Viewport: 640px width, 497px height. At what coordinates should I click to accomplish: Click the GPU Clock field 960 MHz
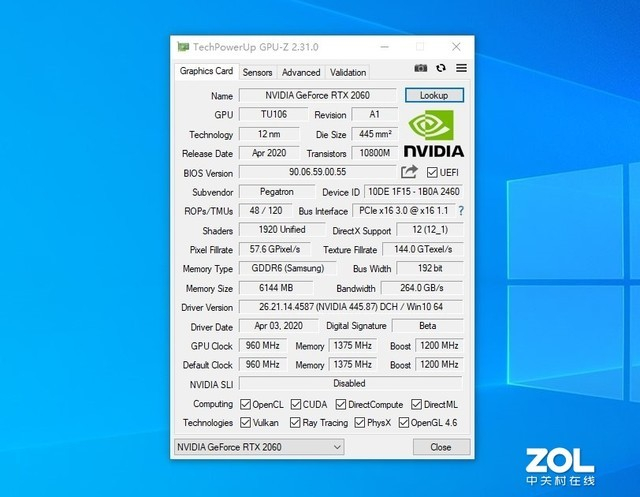(x=262, y=346)
